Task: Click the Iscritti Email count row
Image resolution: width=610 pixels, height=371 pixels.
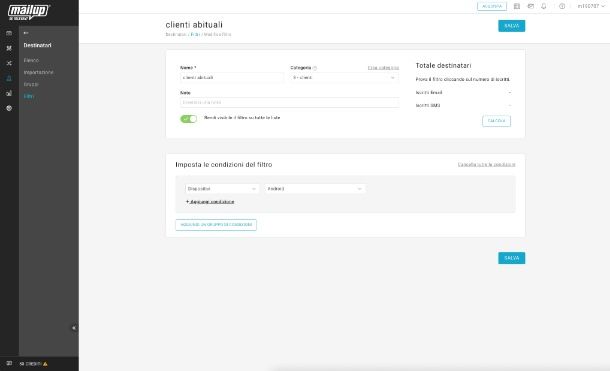Action: point(463,93)
